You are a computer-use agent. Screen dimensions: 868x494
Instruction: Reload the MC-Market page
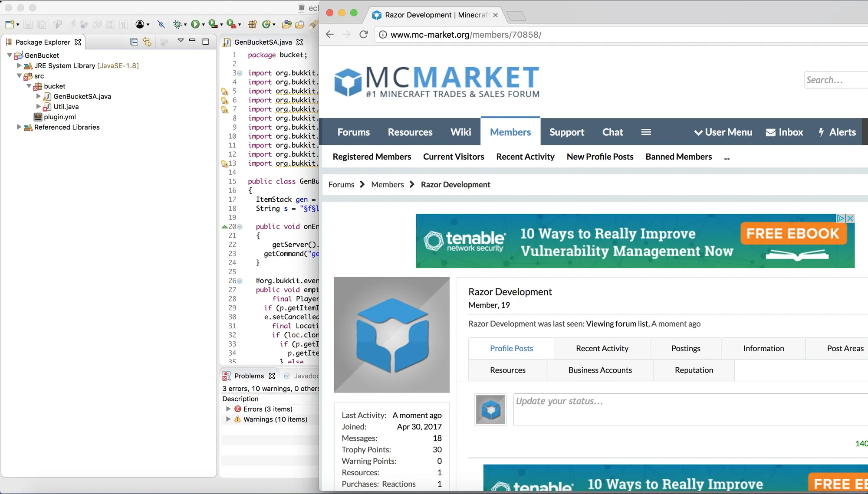[x=364, y=34]
